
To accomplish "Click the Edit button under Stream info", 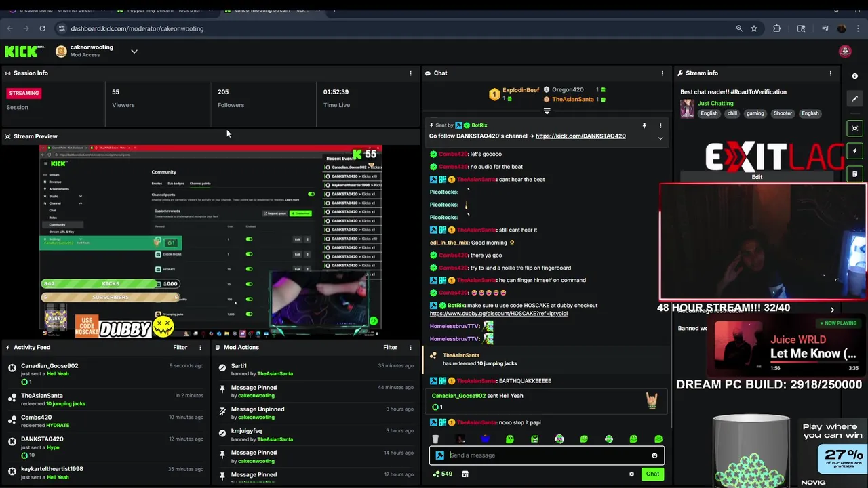I will (x=757, y=178).
